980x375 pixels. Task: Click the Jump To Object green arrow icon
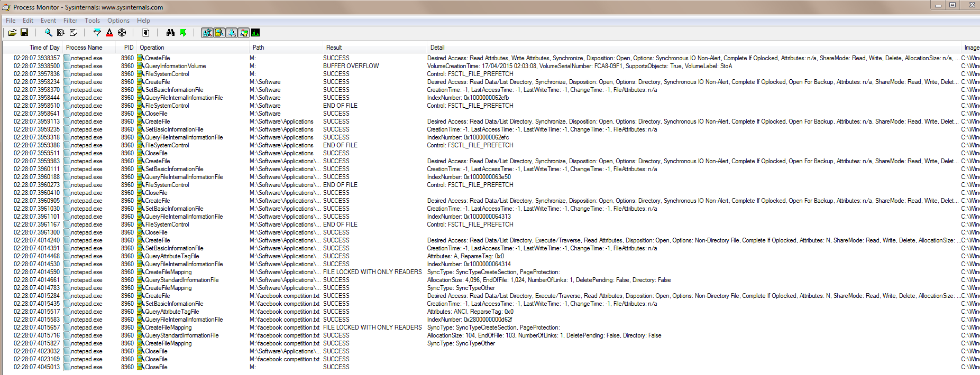pyautogui.click(x=183, y=33)
